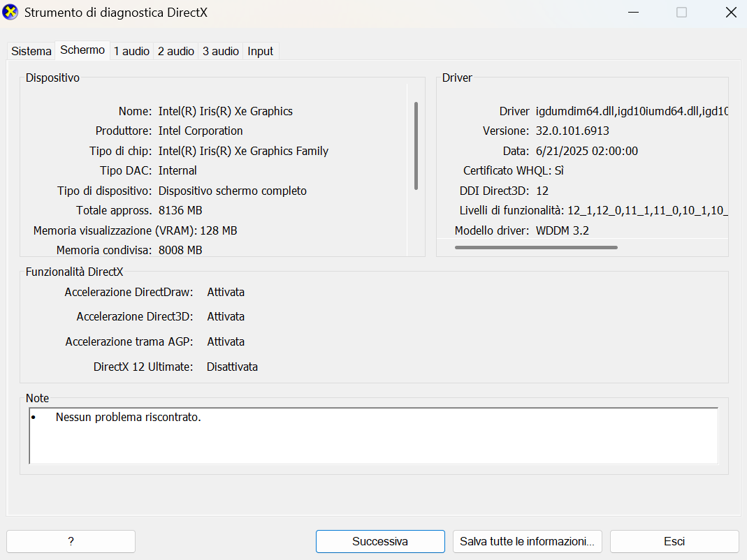Click Produttore value Intel Corporation
The height and width of the screenshot is (560, 747).
coord(201,131)
